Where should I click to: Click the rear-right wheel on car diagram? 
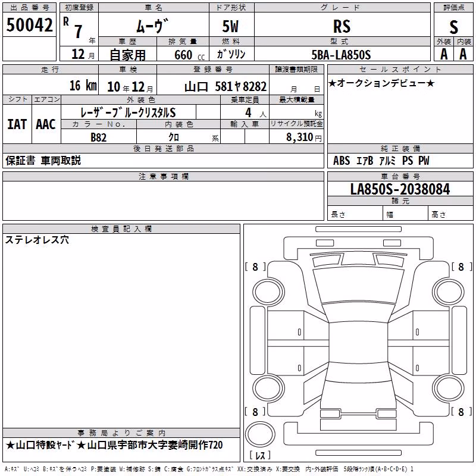tap(449, 389)
